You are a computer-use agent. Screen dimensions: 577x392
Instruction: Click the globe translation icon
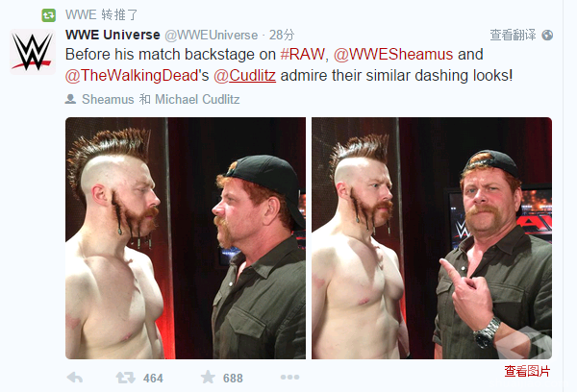[547, 35]
